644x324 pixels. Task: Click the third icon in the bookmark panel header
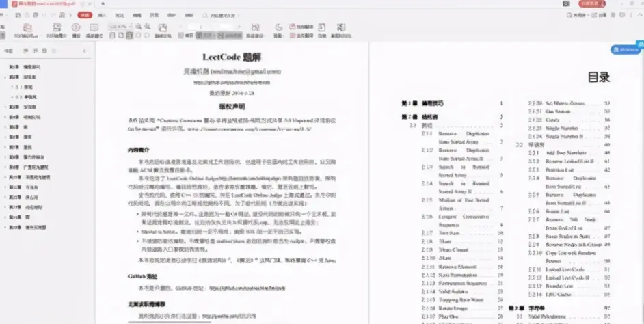click(44, 51)
